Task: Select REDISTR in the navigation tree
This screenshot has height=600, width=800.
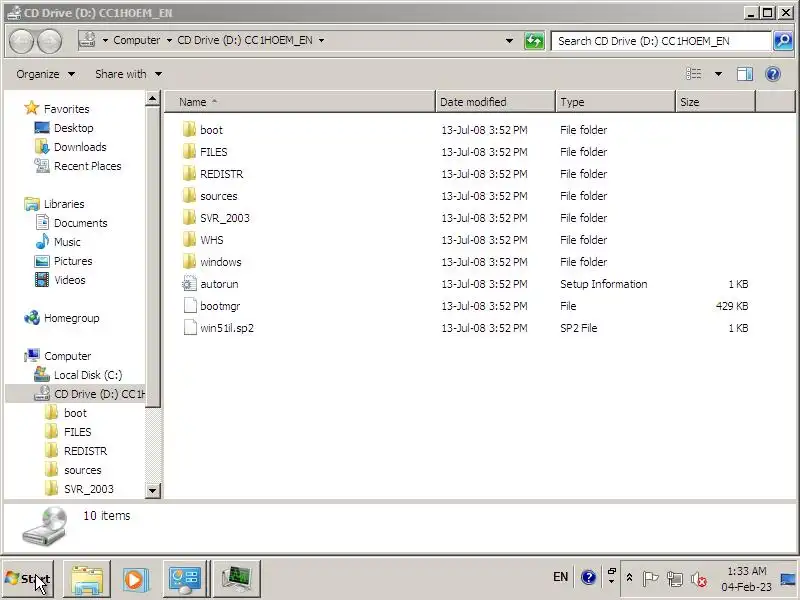Action: click(x=85, y=451)
